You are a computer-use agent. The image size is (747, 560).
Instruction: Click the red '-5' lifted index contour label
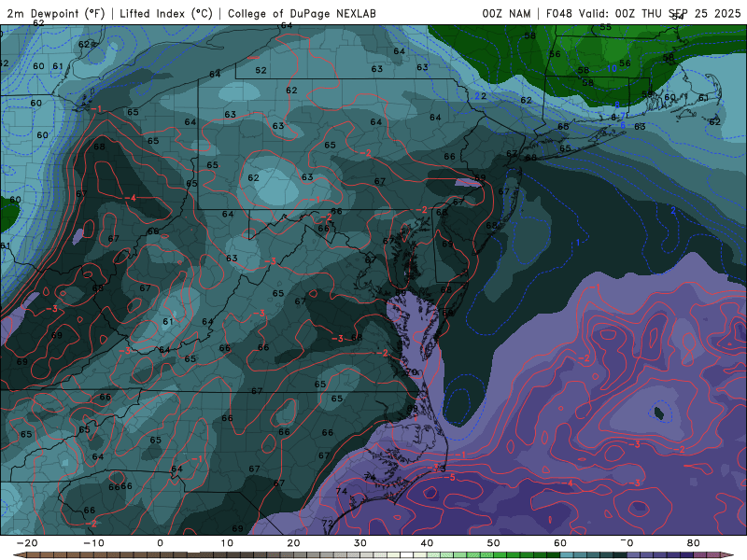point(450,477)
